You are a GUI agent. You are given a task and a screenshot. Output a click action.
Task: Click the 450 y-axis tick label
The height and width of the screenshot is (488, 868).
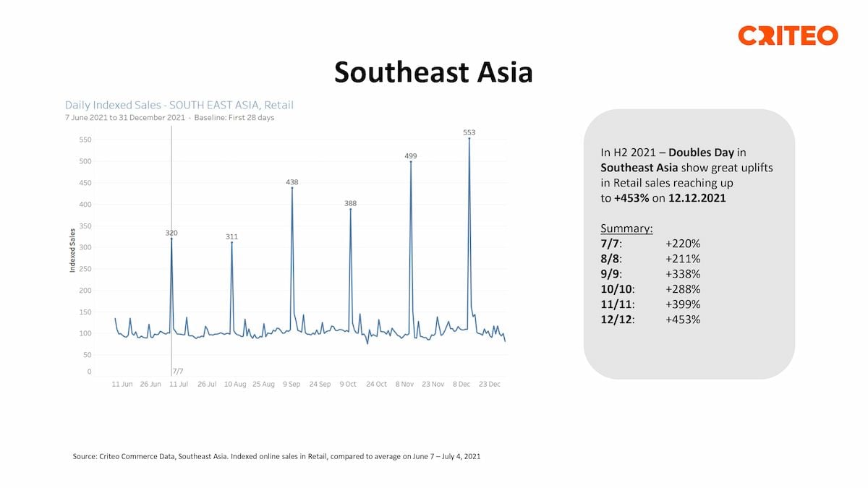coord(85,183)
